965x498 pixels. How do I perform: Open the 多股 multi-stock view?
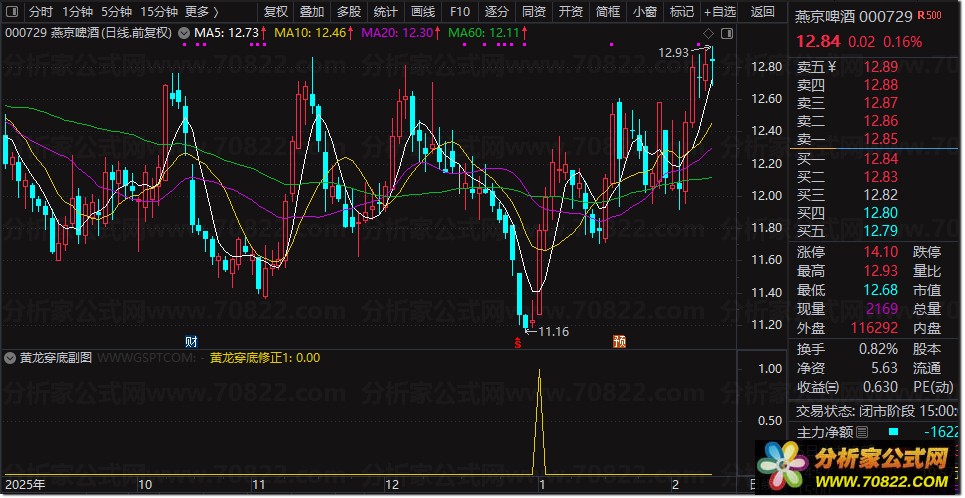click(x=349, y=12)
